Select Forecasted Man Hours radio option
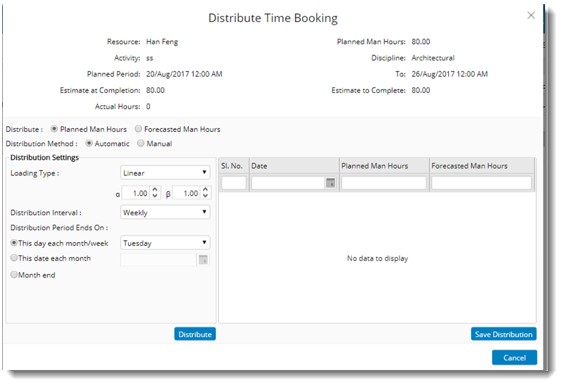This screenshot has height=386, width=563. (138, 129)
